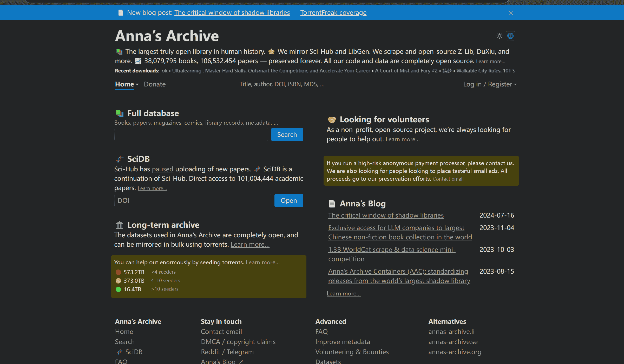Click the yellow 4–10 seeders indicator dot
The image size is (624, 364).
click(118, 281)
